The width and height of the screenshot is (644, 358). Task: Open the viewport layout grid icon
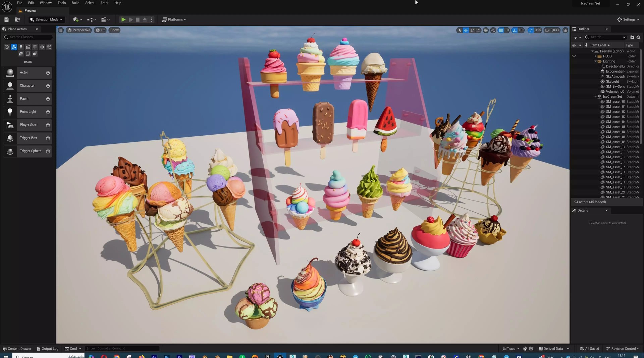[x=565, y=30]
